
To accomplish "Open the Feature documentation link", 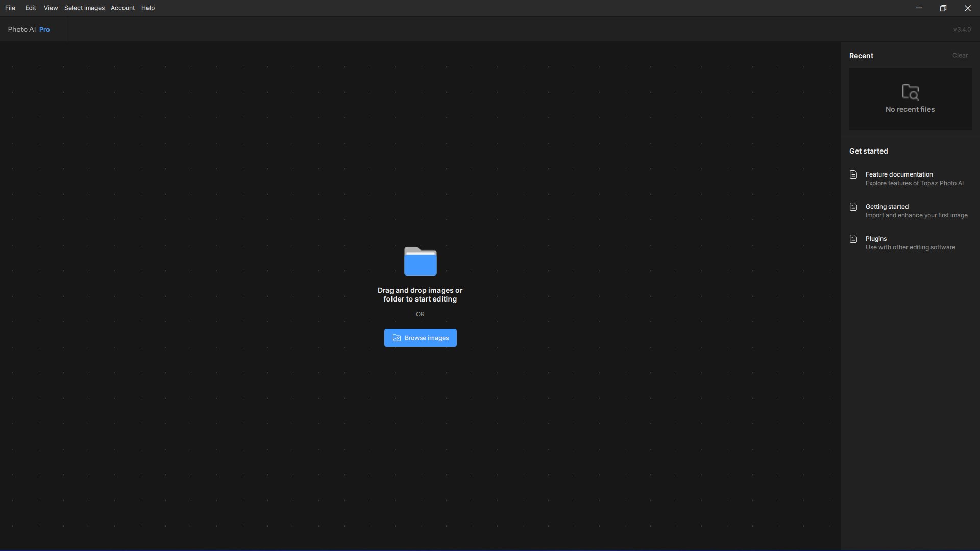I will pos(899,174).
